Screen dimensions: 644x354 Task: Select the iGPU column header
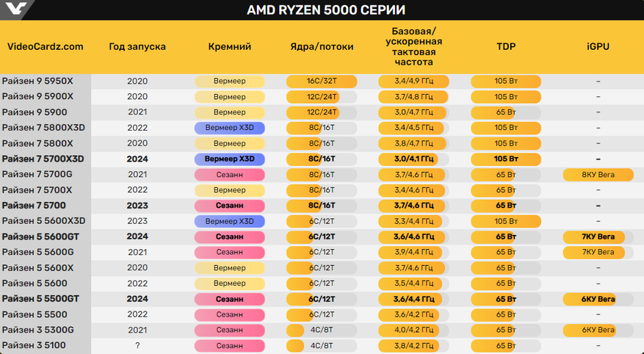[x=598, y=47]
